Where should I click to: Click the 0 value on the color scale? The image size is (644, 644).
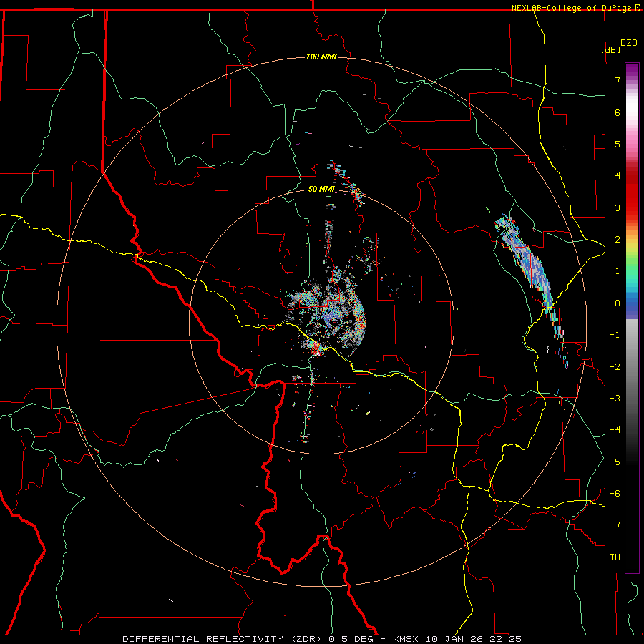618,303
